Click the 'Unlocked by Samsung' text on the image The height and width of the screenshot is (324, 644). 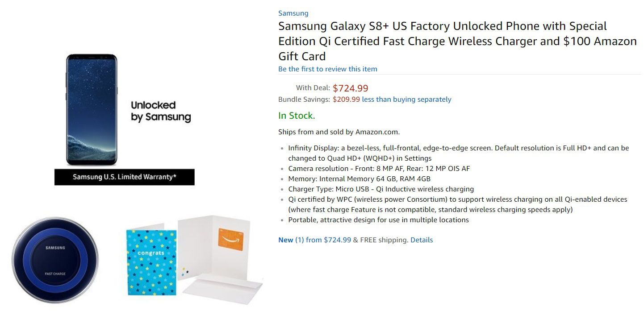(x=160, y=112)
